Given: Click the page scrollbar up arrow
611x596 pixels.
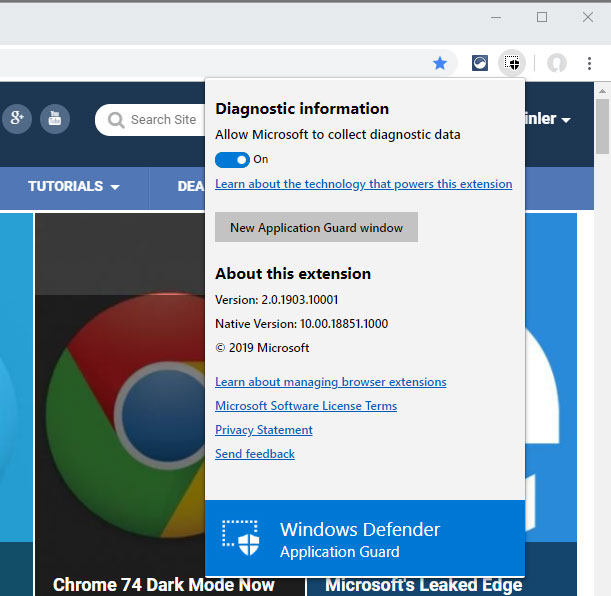Looking at the screenshot, I should [x=602, y=91].
